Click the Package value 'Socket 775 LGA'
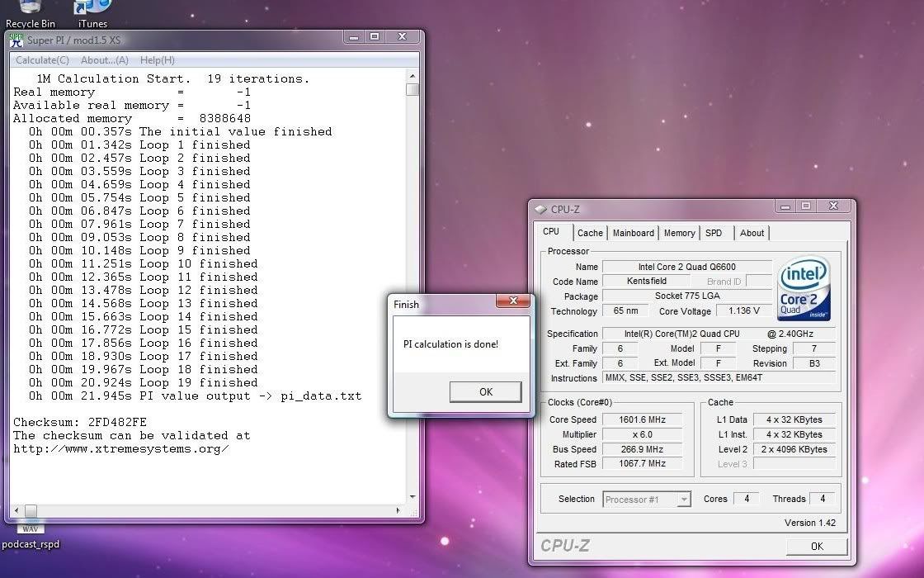This screenshot has height=578, width=924. click(686, 296)
